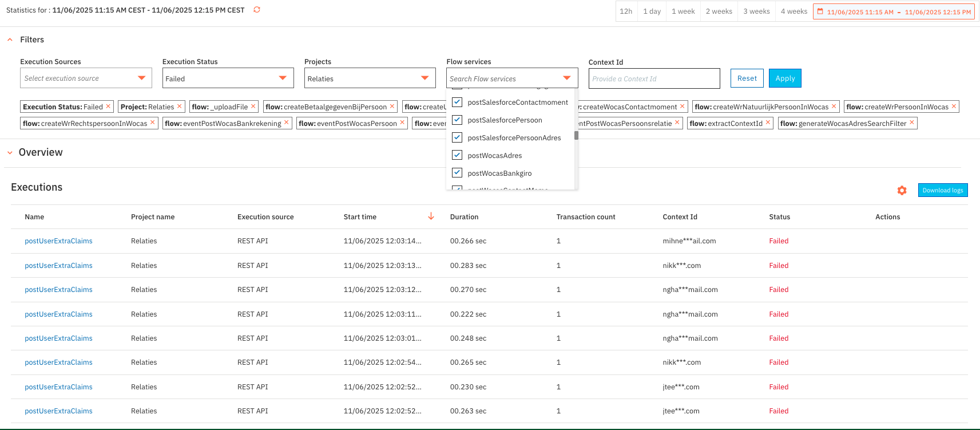Image resolution: width=980 pixels, height=430 pixels.
Task: Open the Execution Sources dropdown
Action: tap(86, 78)
